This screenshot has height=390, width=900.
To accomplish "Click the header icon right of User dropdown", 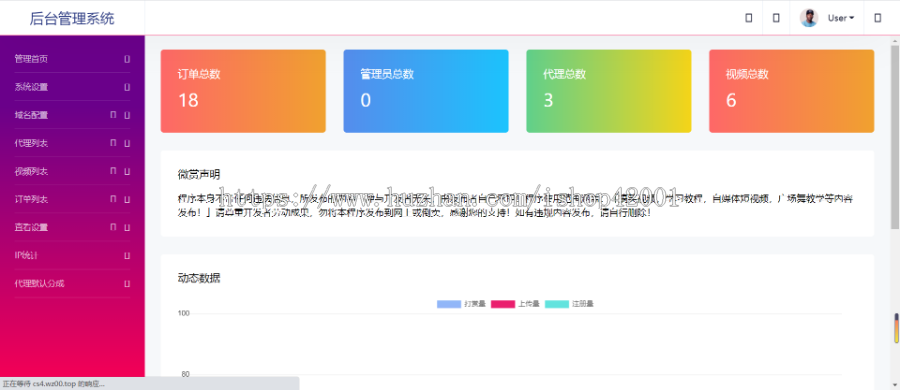I will coord(878,18).
